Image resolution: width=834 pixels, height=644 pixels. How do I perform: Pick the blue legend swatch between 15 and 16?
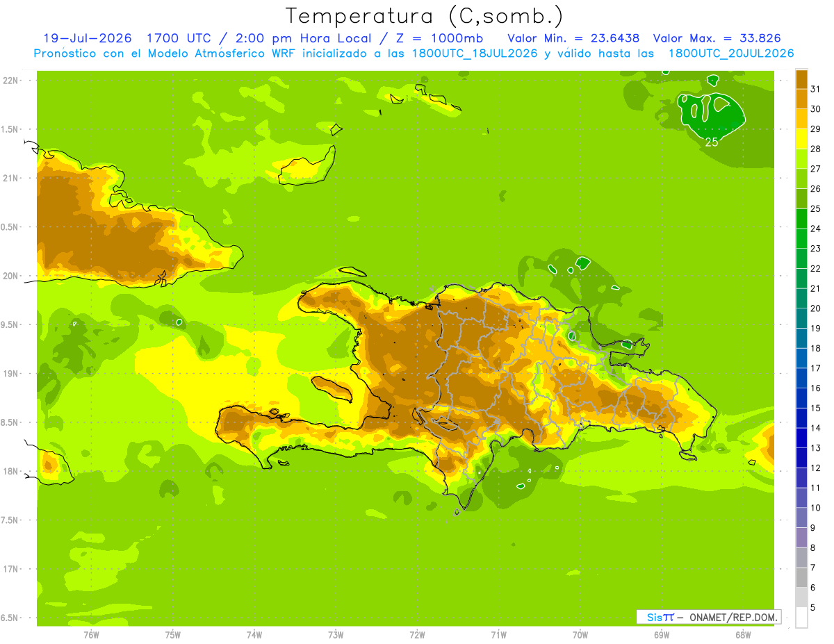tap(802, 398)
